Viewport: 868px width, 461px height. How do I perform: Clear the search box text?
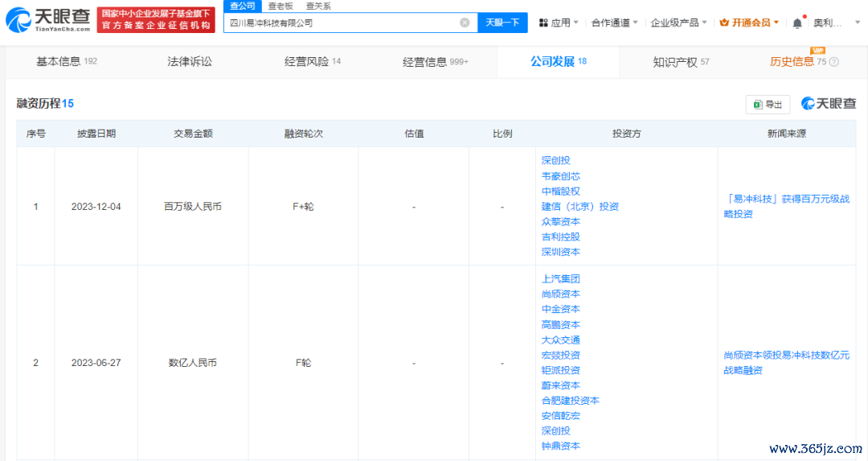[465, 23]
